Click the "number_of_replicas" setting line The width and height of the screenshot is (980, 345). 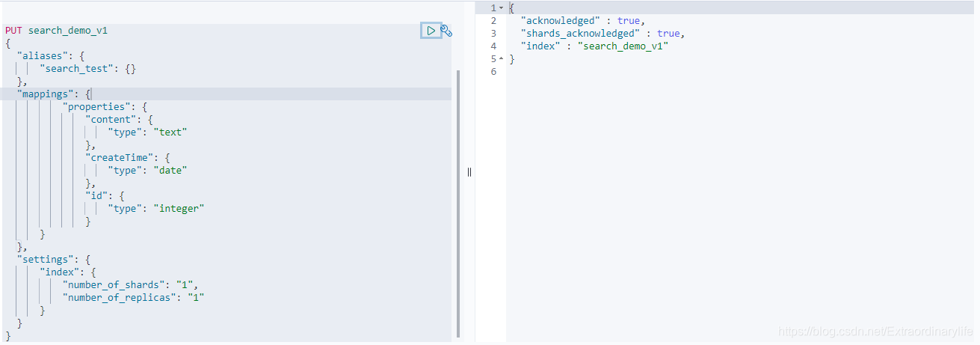[x=134, y=298]
